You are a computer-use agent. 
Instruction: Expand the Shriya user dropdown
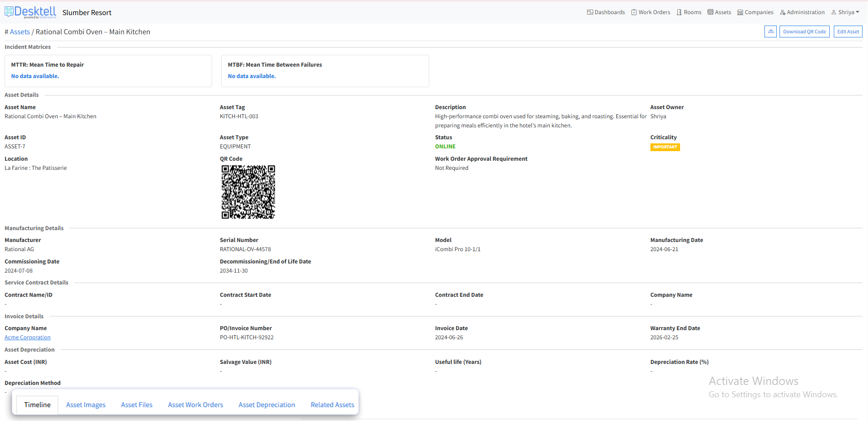tap(845, 12)
